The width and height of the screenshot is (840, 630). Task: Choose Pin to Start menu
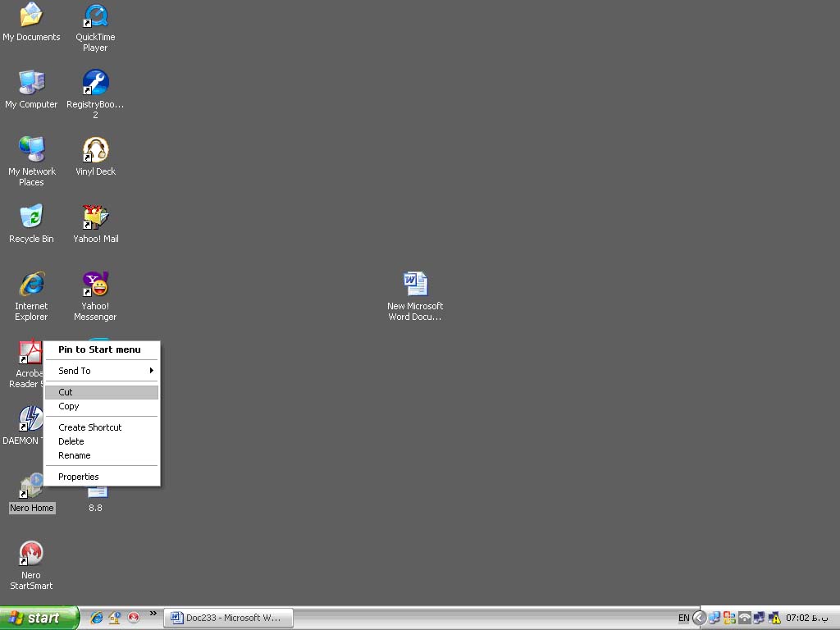click(102, 349)
